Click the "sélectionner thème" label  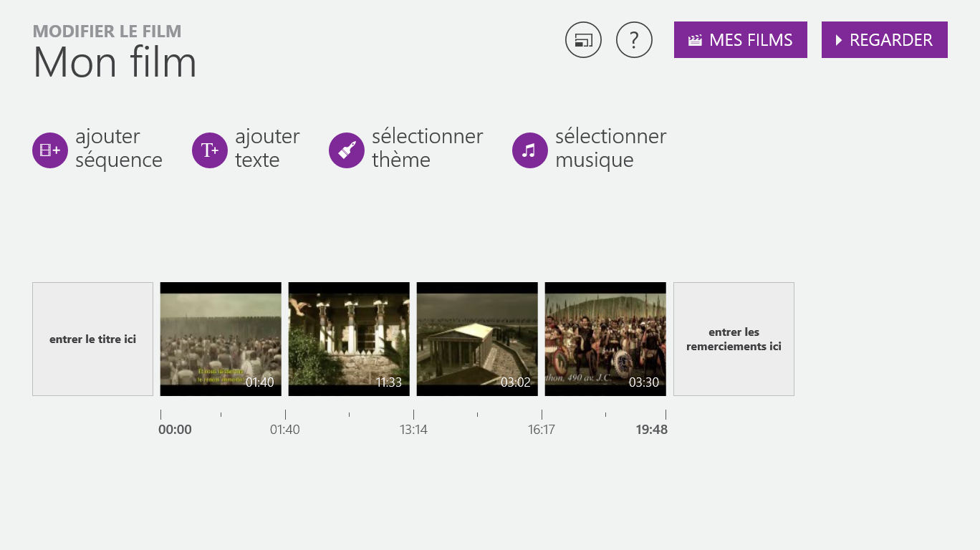click(x=428, y=148)
